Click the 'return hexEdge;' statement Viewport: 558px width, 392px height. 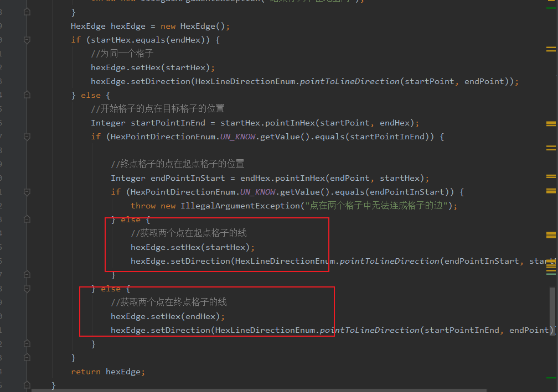coord(108,372)
